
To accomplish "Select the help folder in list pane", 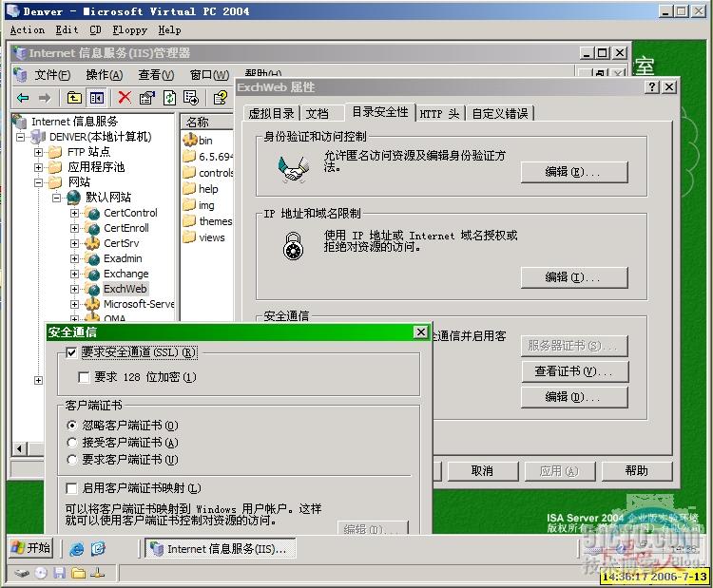I will click(201, 189).
